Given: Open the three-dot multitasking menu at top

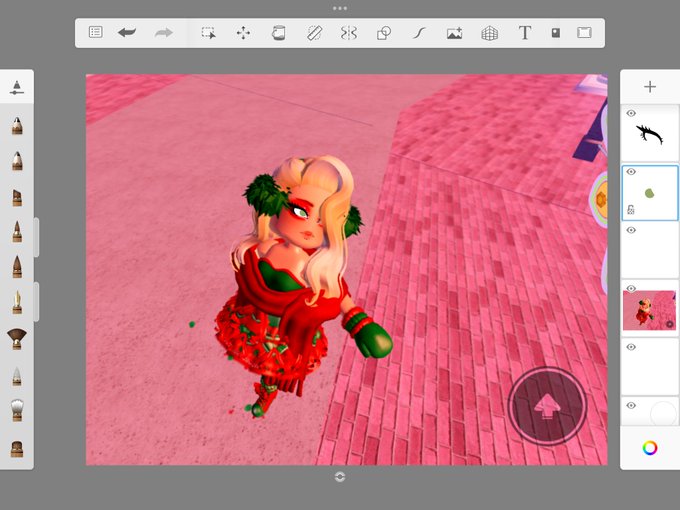Looking at the screenshot, I should pyautogui.click(x=340, y=8).
